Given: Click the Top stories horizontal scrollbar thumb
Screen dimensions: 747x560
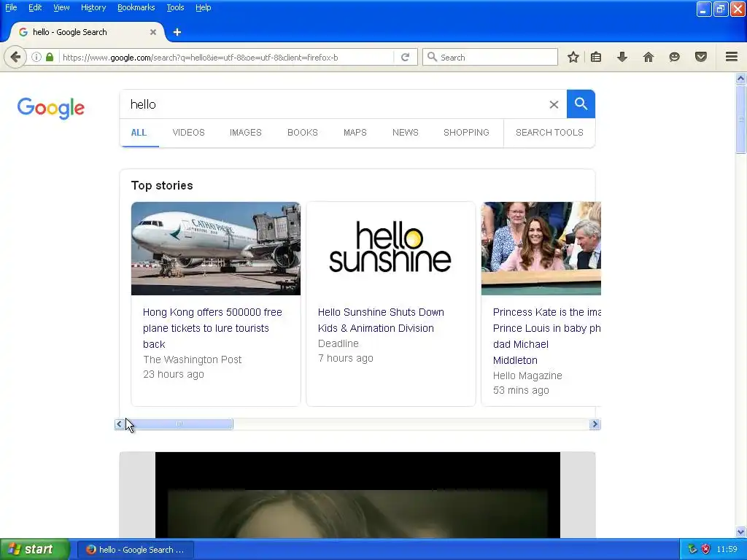Looking at the screenshot, I should pos(179,424).
